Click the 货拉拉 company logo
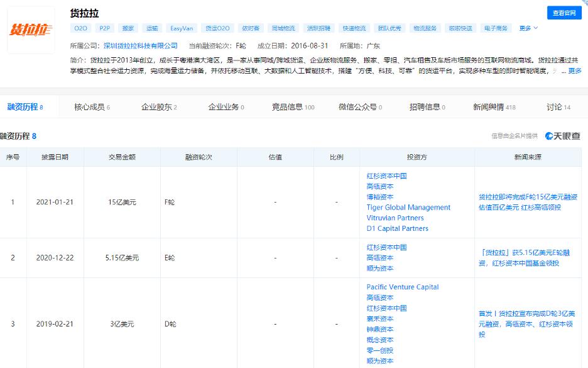 click(31, 30)
